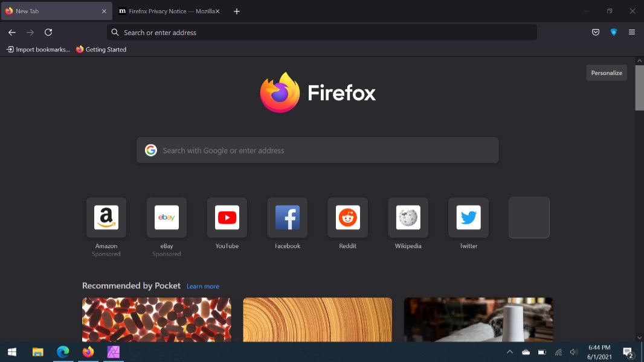Click the blue shield extension icon
This screenshot has height=362, width=644.
[x=614, y=32]
